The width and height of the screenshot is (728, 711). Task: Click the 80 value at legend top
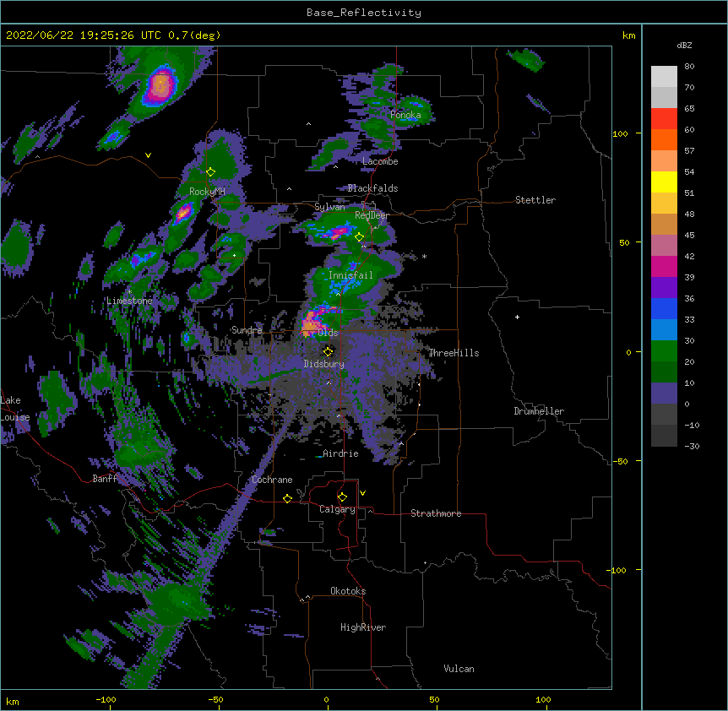[689, 67]
